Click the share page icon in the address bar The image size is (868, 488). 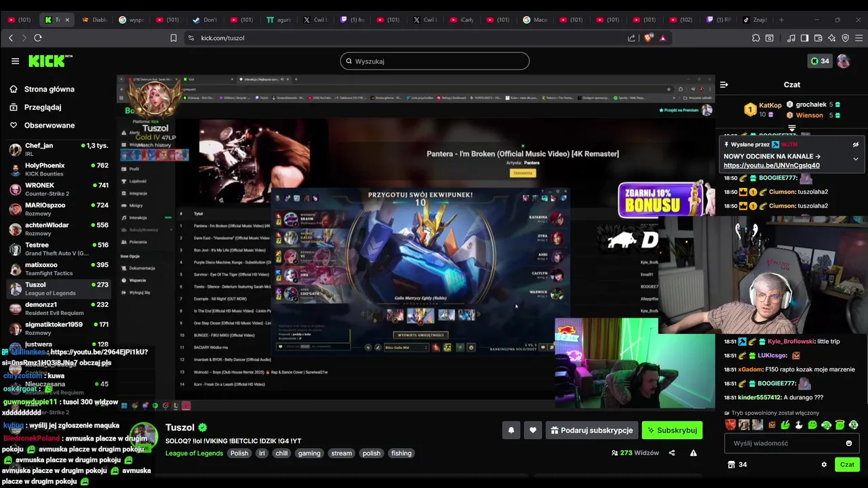pos(632,38)
